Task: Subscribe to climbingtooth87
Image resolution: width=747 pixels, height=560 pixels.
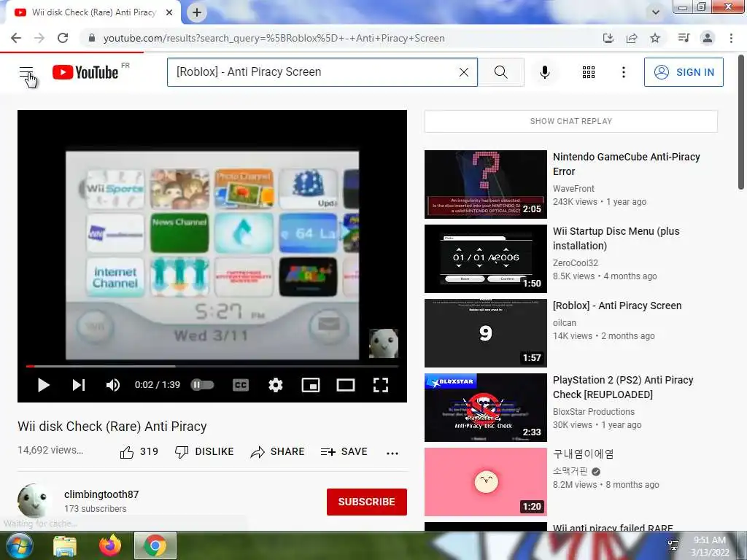Action: coord(366,502)
